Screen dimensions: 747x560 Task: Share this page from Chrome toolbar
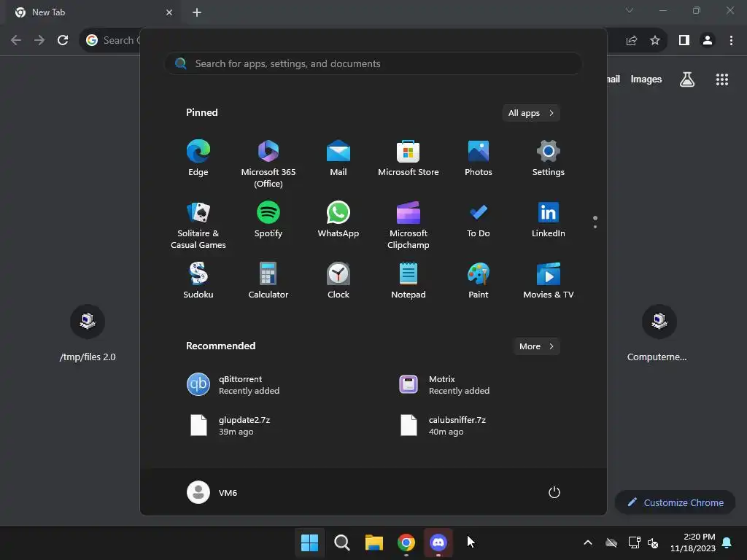click(x=632, y=40)
